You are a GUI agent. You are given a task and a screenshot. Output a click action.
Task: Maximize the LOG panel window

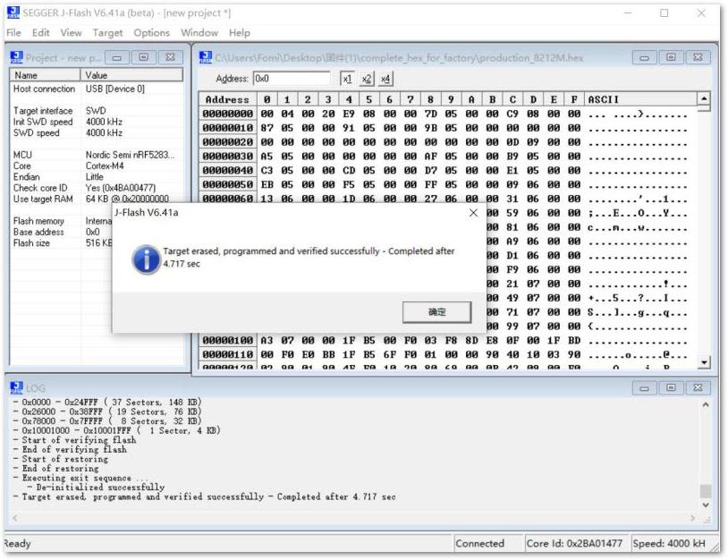pyautogui.click(x=671, y=387)
